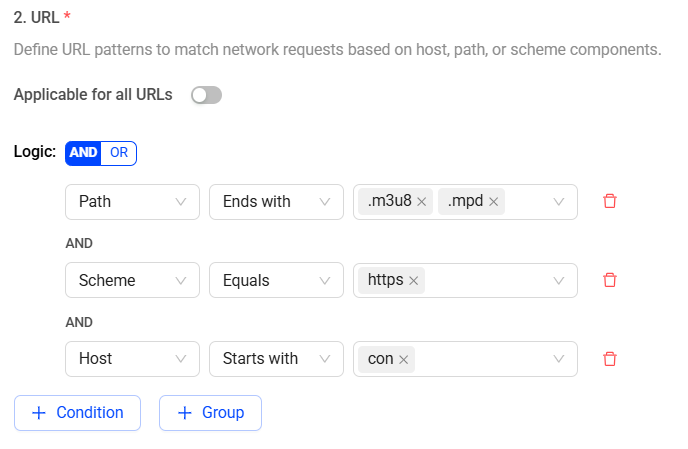
Task: Remove the con tag
Action: click(x=404, y=359)
